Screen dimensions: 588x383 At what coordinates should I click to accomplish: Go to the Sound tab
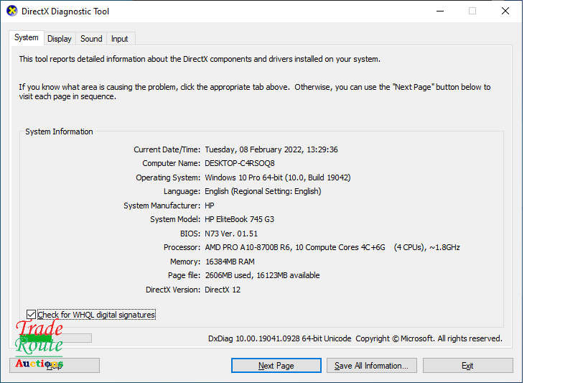pyautogui.click(x=91, y=39)
